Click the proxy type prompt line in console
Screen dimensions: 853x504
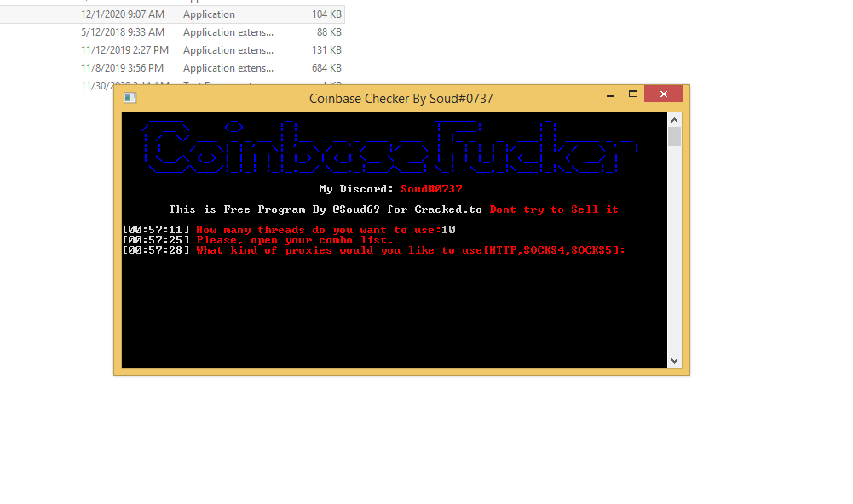point(411,250)
